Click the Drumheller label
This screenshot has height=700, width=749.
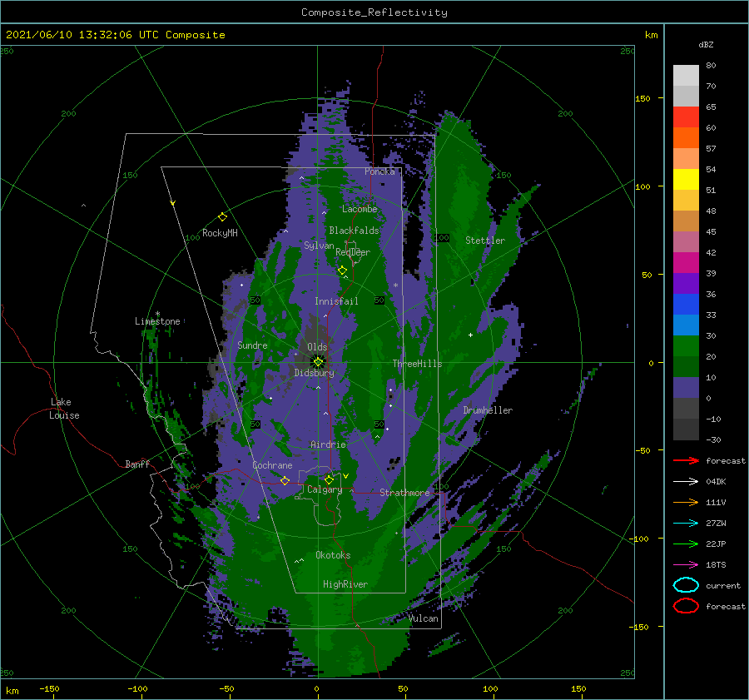[488, 410]
